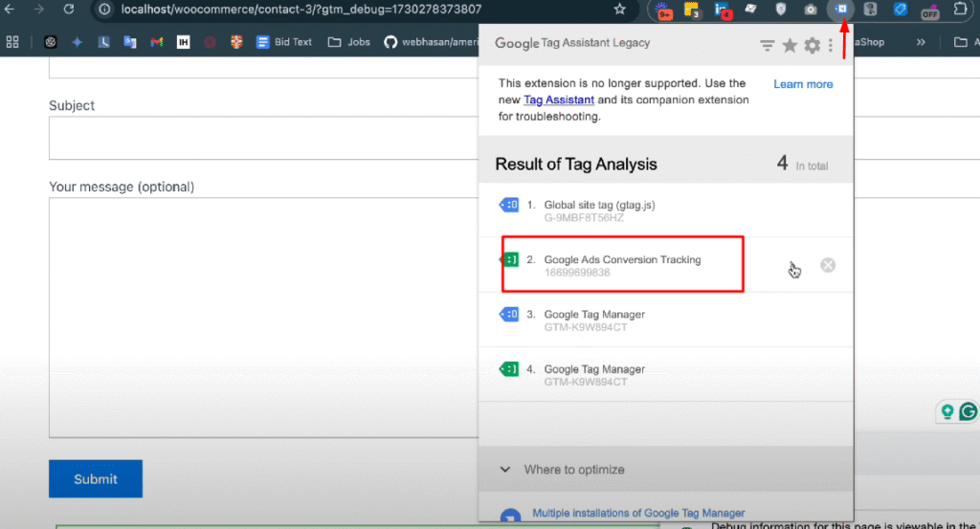This screenshot has width=980, height=529.
Task: Open the extension with 9+ badge
Action: pos(662,10)
